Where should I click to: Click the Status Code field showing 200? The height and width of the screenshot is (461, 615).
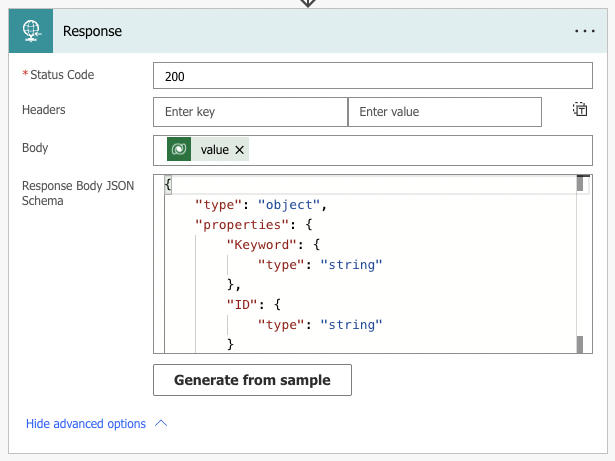(373, 76)
